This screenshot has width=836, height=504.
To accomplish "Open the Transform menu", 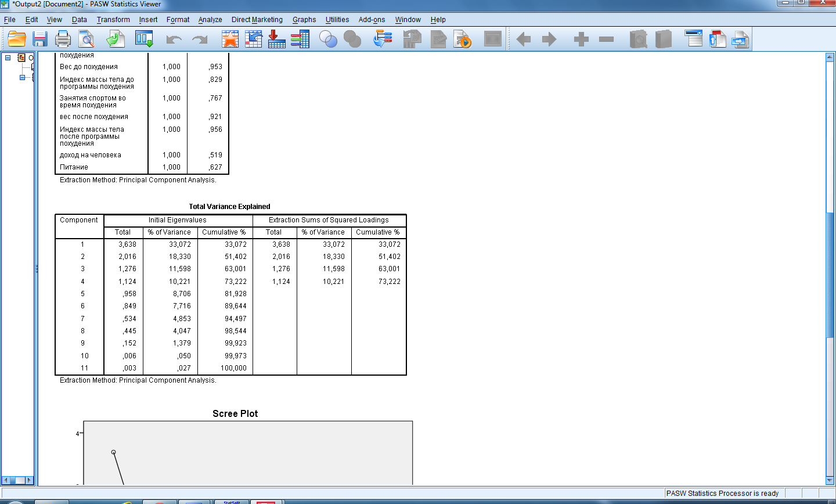I will click(113, 20).
